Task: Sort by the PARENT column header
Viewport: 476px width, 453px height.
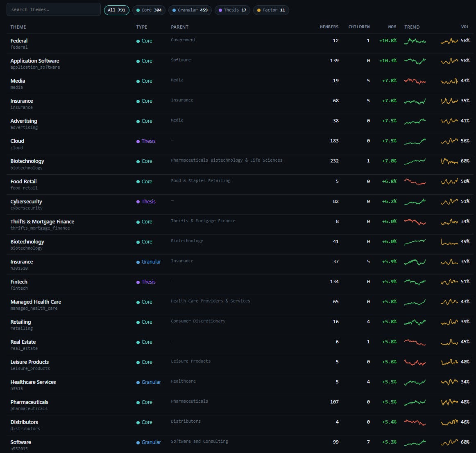Action: tap(180, 27)
